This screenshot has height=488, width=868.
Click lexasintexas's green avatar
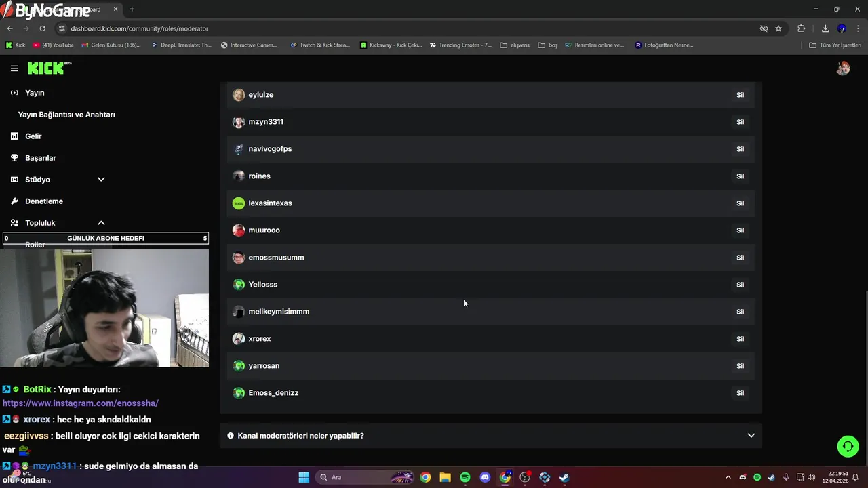(239, 203)
